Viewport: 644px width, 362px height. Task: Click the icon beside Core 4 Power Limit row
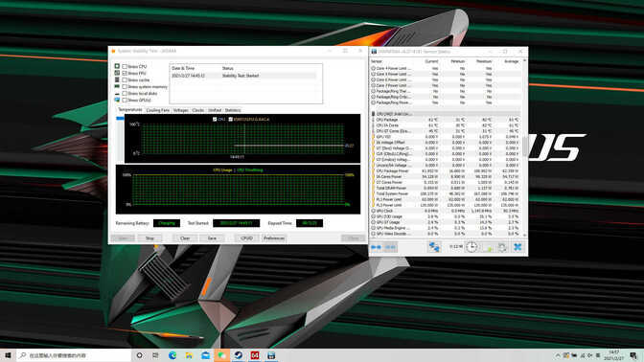pos(374,68)
